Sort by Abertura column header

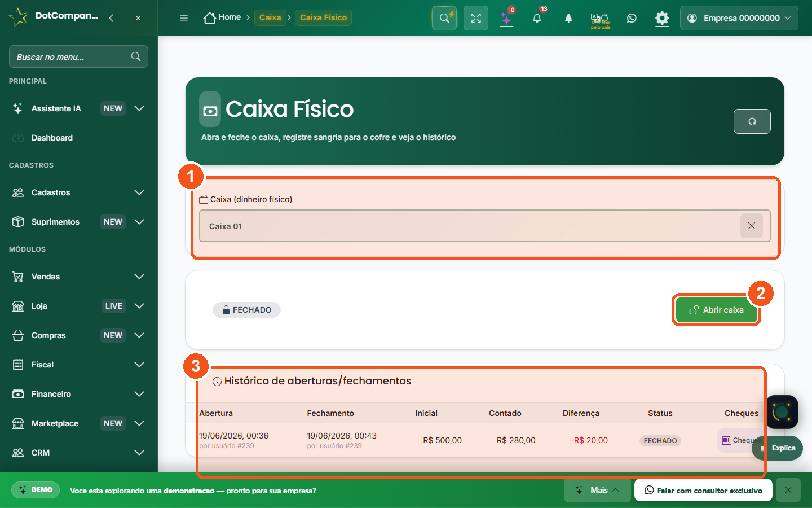[216, 413]
